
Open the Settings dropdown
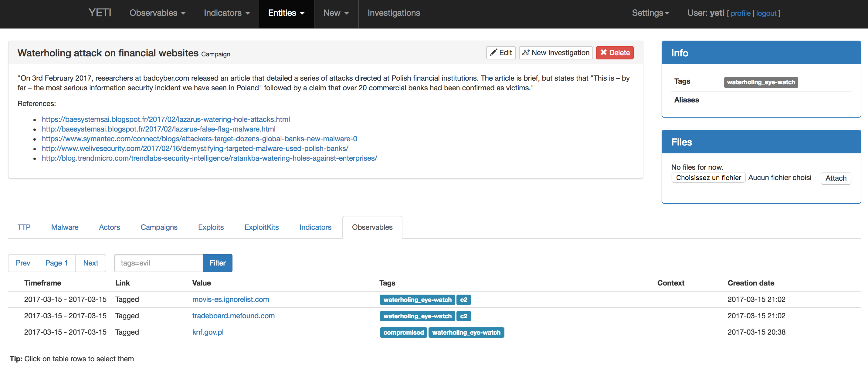pyautogui.click(x=650, y=13)
